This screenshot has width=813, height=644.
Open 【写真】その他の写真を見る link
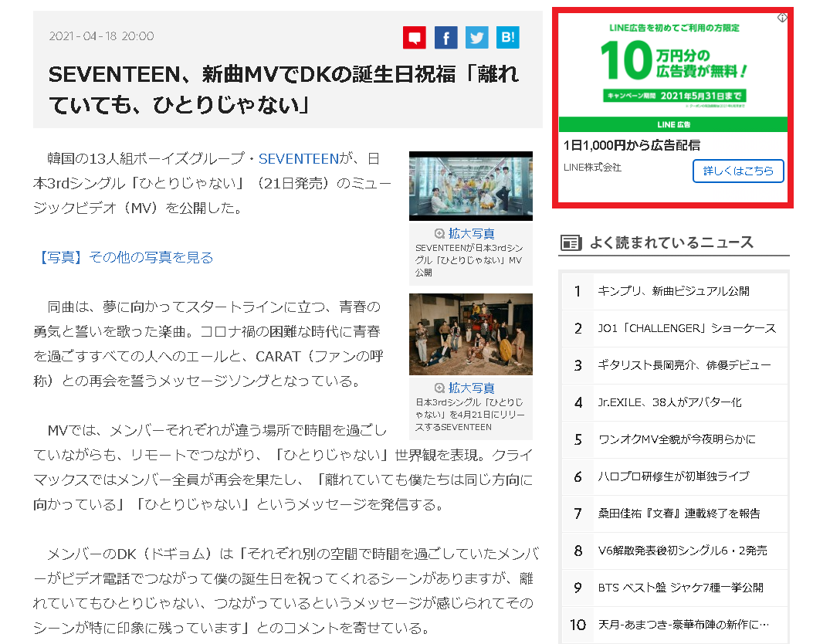pyautogui.click(x=124, y=257)
